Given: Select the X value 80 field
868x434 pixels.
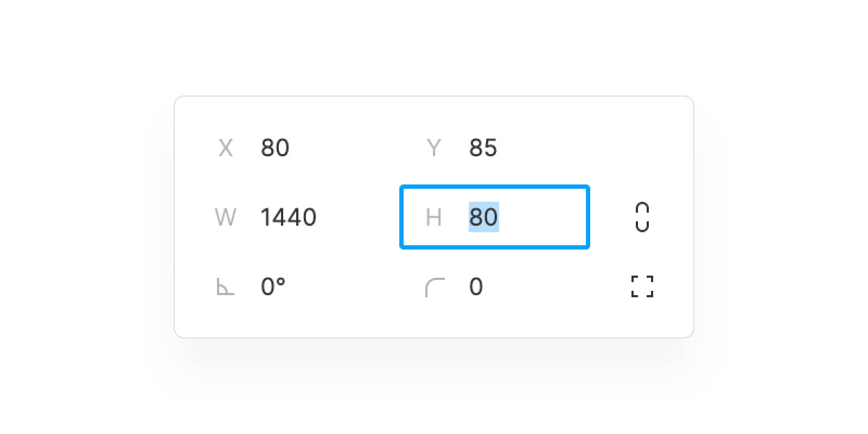Looking at the screenshot, I should pos(275,148).
